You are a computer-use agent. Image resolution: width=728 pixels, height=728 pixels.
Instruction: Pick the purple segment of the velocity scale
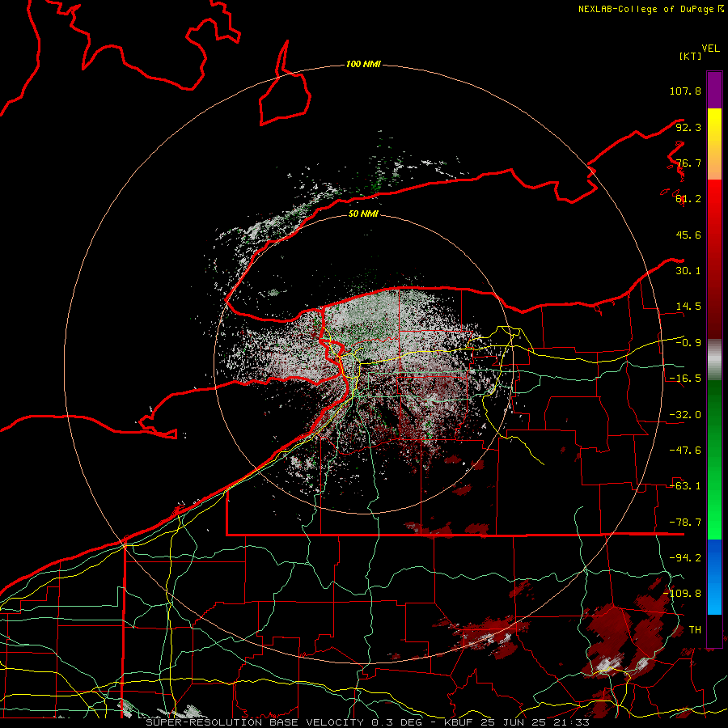[x=714, y=90]
